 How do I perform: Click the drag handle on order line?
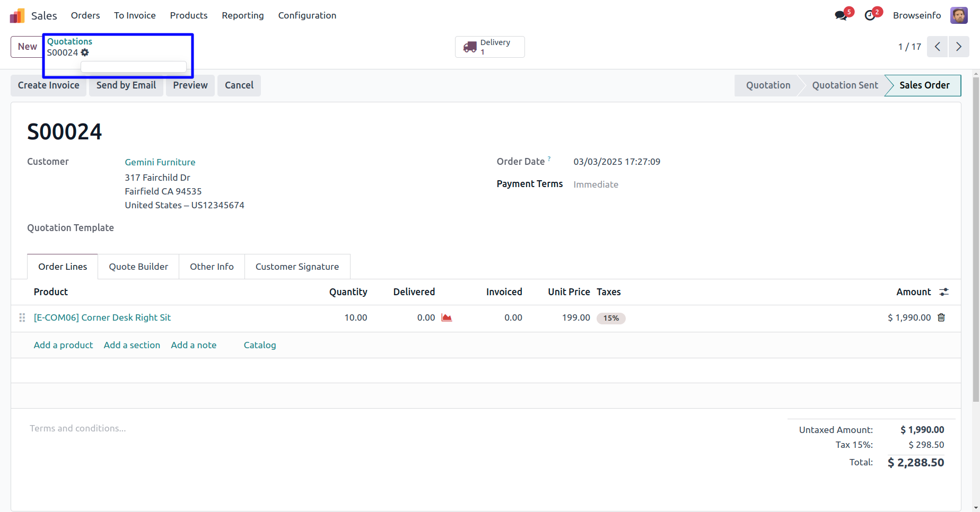[x=22, y=317]
